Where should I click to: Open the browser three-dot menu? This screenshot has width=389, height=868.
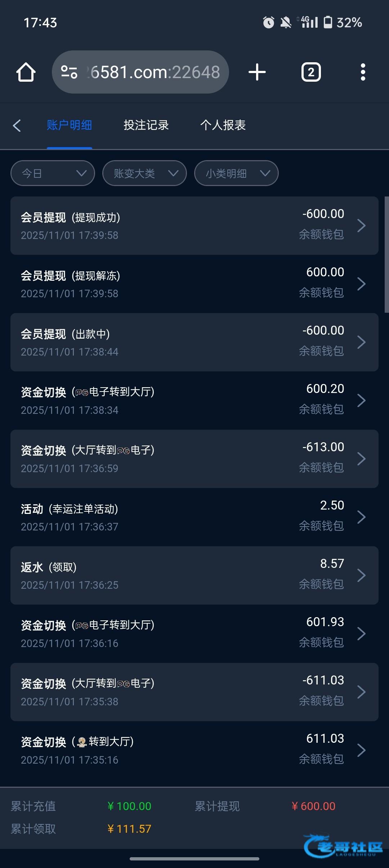363,72
